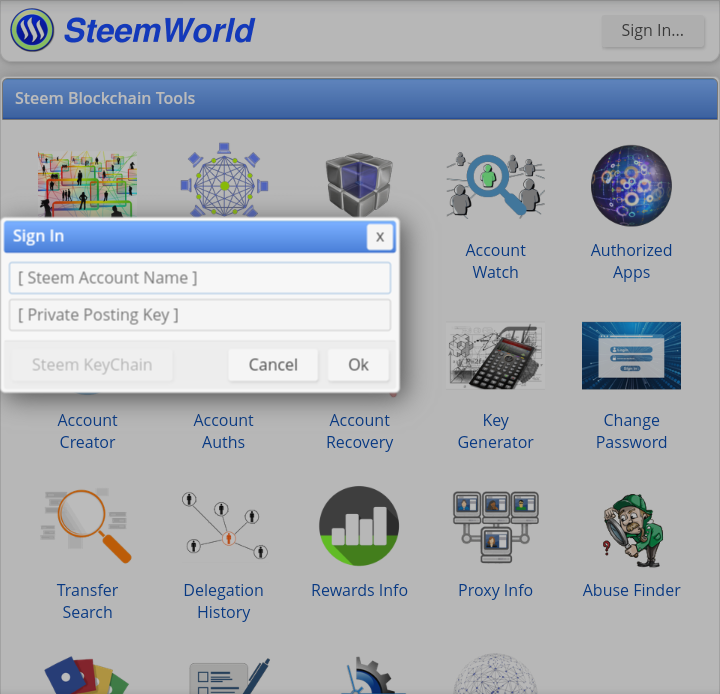Image resolution: width=720 pixels, height=694 pixels.
Task: Click the SteemWorld title text
Action: click(159, 31)
